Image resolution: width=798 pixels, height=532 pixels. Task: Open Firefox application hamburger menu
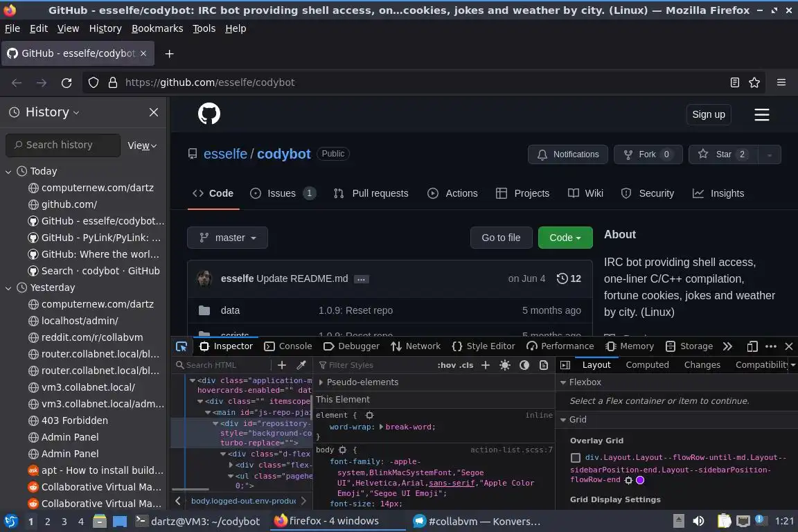click(781, 82)
